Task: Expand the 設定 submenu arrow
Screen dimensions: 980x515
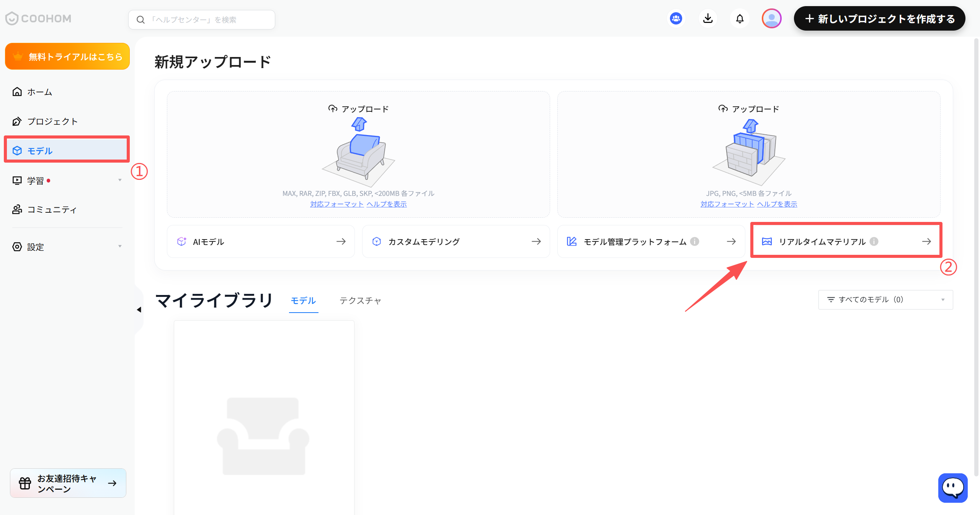Action: click(x=120, y=246)
